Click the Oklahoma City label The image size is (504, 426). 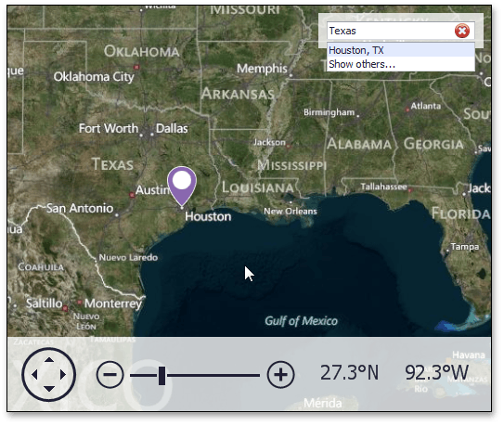pyautogui.click(x=94, y=77)
